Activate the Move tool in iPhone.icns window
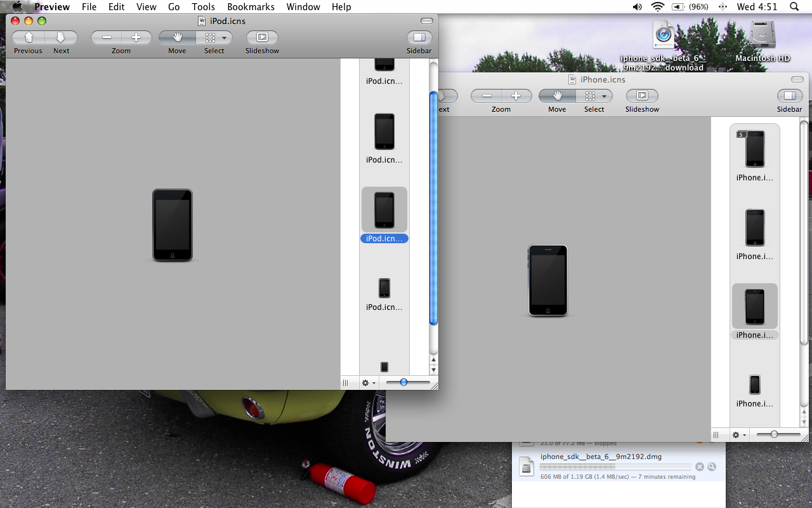The width and height of the screenshot is (812, 508). click(558, 96)
